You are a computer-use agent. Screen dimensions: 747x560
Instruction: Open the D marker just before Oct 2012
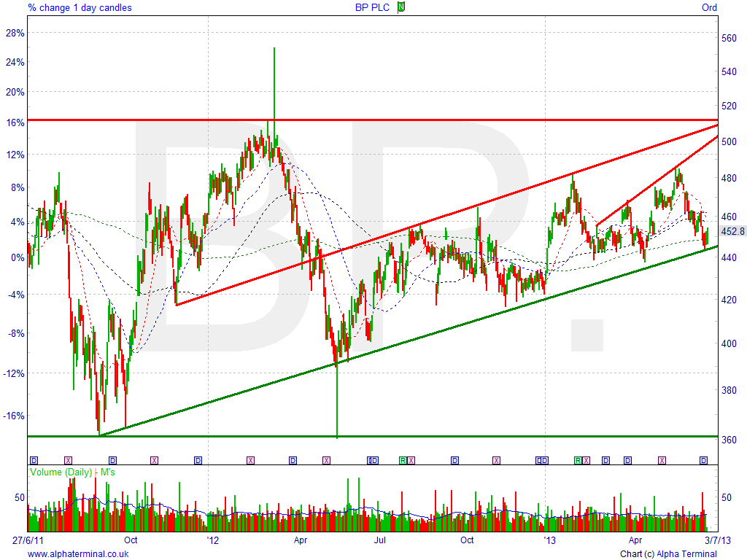coord(455,461)
